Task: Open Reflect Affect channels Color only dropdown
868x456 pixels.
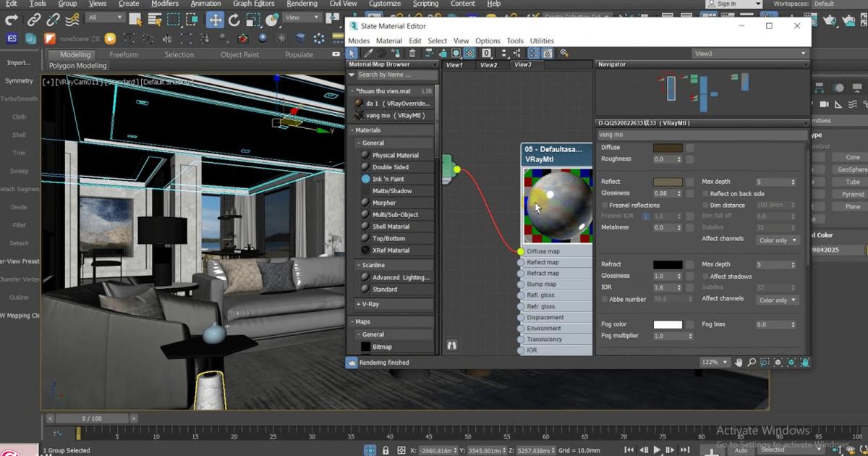Action: (x=778, y=240)
